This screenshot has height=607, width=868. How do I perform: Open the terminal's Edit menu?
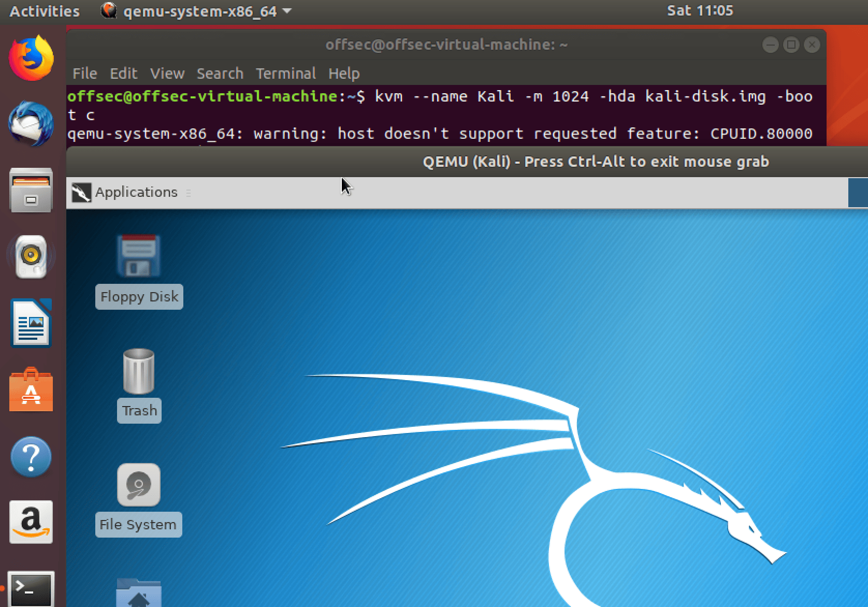(123, 74)
